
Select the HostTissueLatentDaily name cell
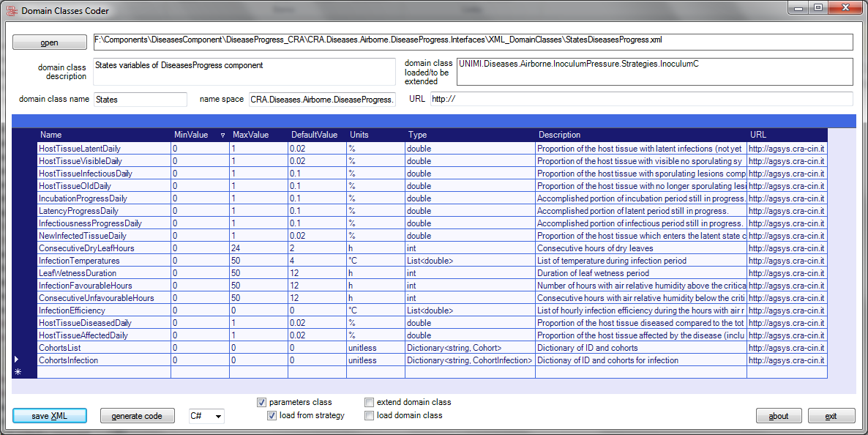click(104, 149)
